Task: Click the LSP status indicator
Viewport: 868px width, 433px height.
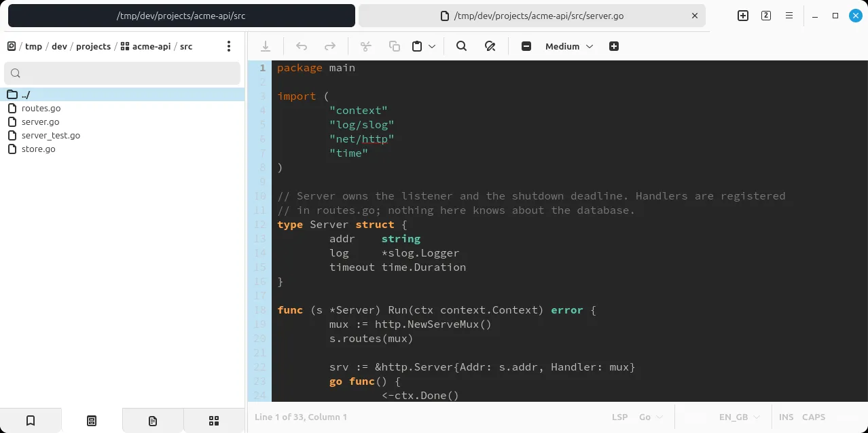Action: point(619,417)
